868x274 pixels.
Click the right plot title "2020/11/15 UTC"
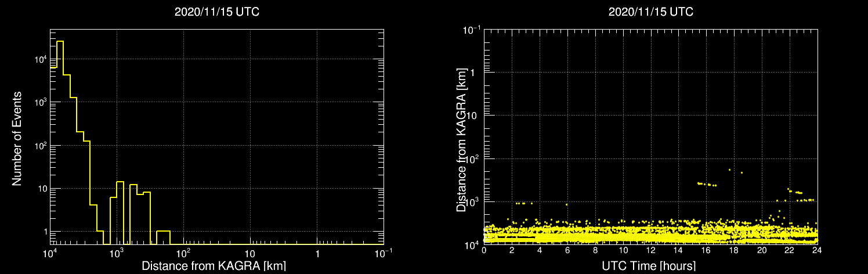pos(651,12)
